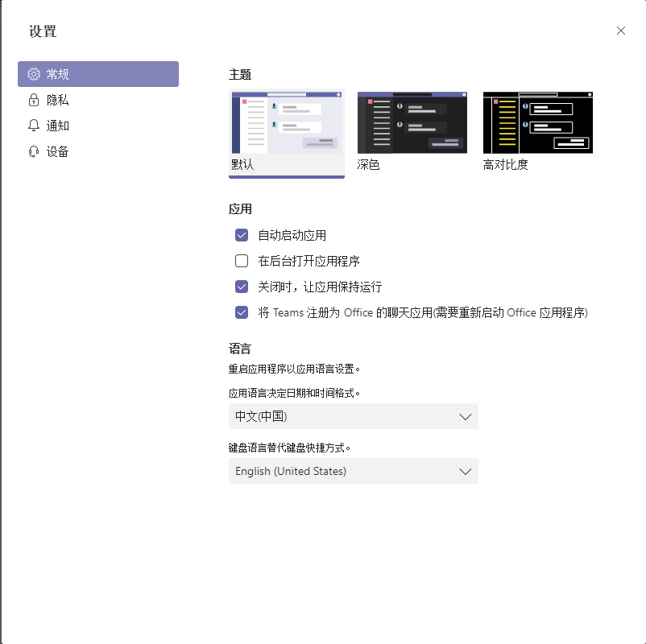This screenshot has height=644, width=646.
Task: Click the lock icon beside 隐私
Action: tap(34, 100)
